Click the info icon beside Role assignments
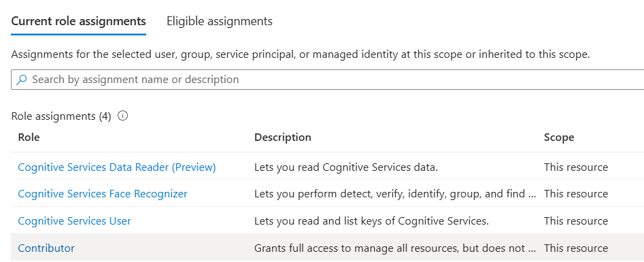 [122, 116]
